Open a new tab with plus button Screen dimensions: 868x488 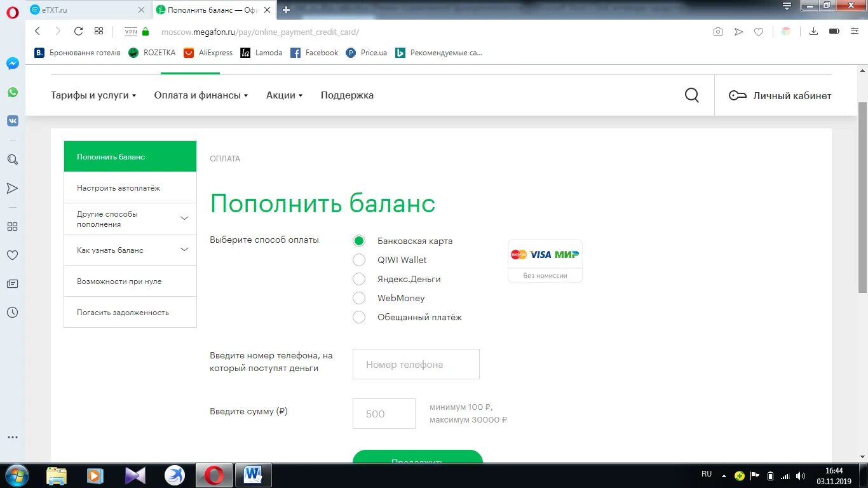pyautogui.click(x=287, y=10)
